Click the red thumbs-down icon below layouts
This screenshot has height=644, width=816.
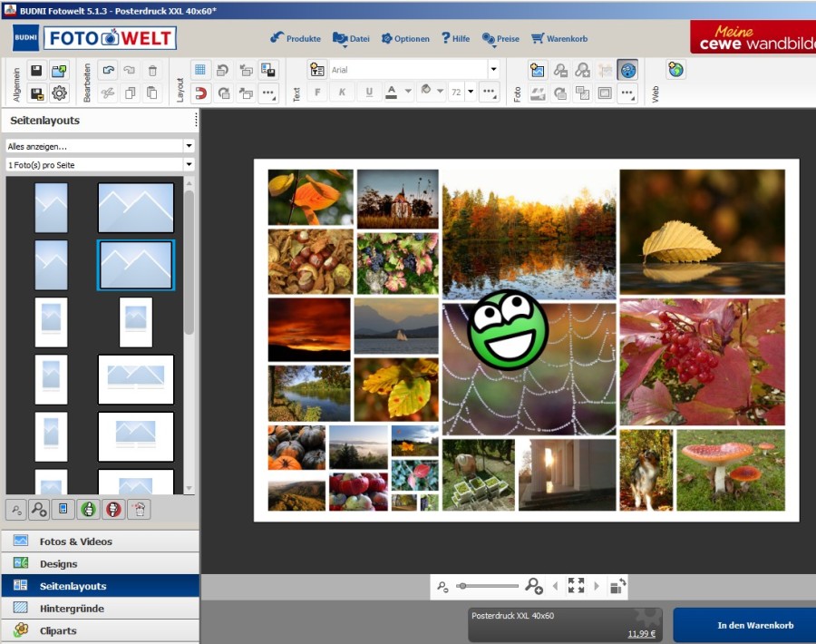pos(112,509)
